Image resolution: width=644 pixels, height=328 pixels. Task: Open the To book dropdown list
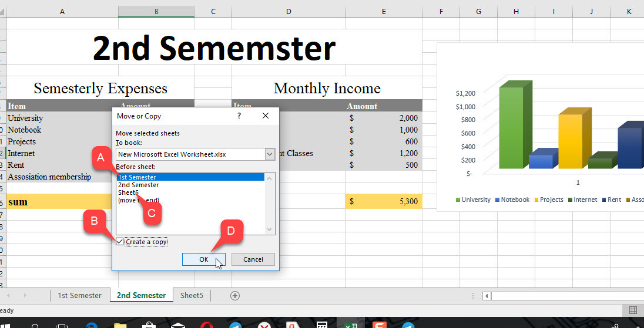click(270, 154)
